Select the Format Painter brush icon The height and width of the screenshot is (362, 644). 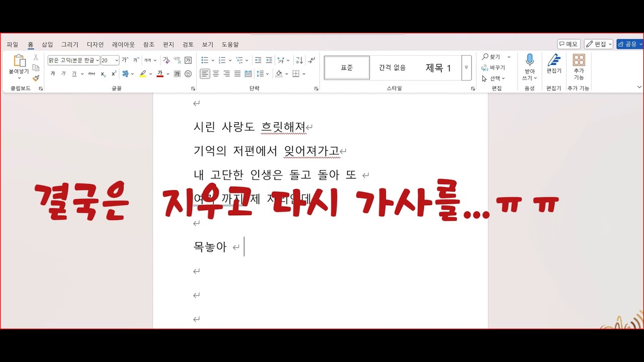coord(36,78)
